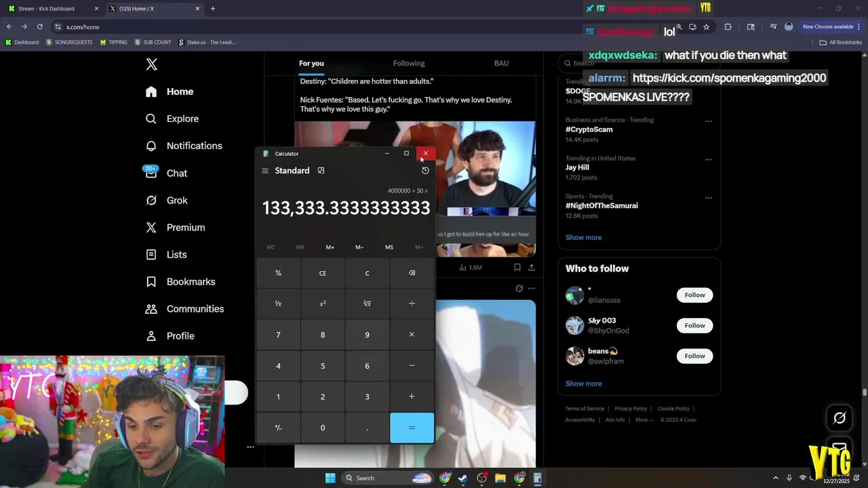Open Chat in X sidebar
868x488 pixels.
[166, 173]
